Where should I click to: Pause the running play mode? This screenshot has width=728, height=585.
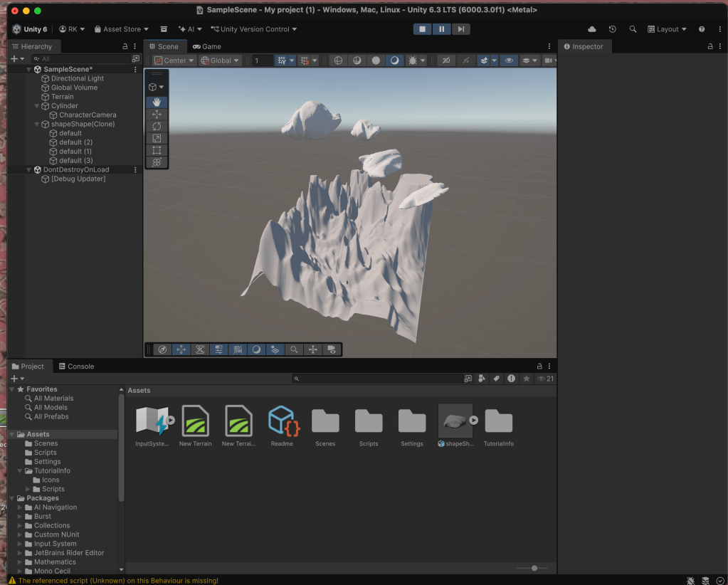[x=442, y=29]
